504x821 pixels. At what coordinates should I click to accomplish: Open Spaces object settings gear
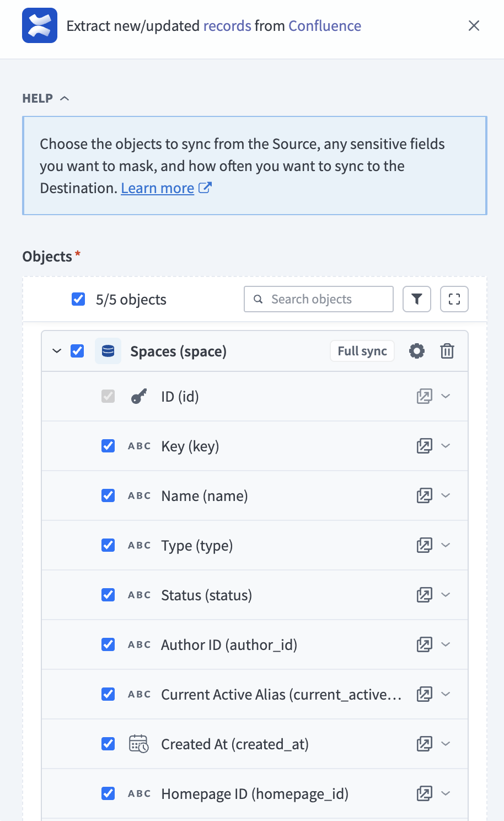tap(417, 351)
